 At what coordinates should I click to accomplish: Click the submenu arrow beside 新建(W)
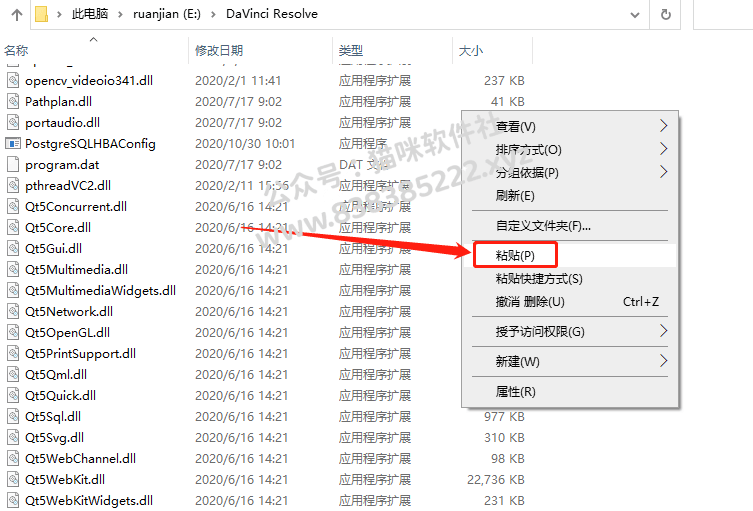(x=663, y=361)
